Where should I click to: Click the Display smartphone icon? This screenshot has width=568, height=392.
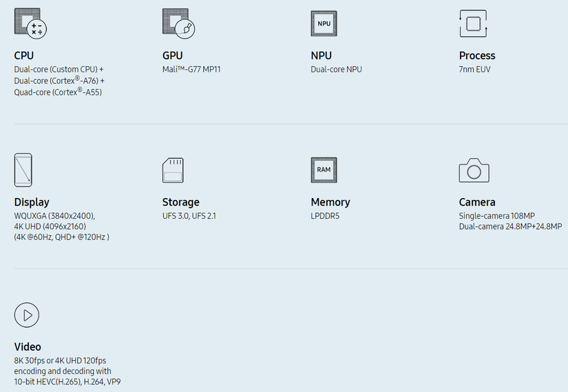[x=23, y=170]
